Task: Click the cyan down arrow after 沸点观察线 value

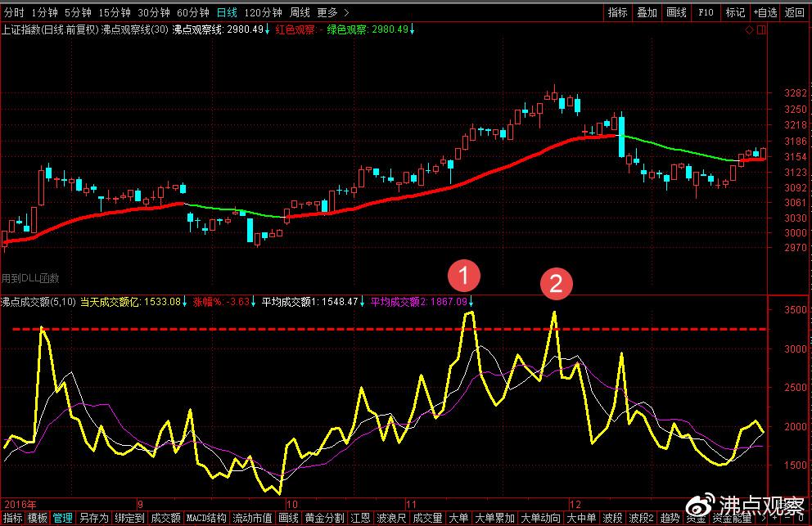Action: coord(268,29)
